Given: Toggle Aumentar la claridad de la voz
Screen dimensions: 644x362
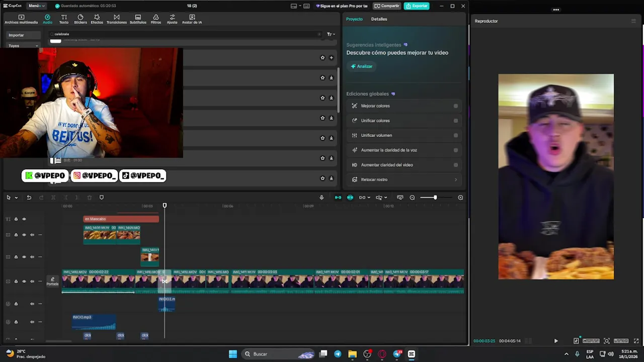Looking at the screenshot, I should tap(456, 150).
